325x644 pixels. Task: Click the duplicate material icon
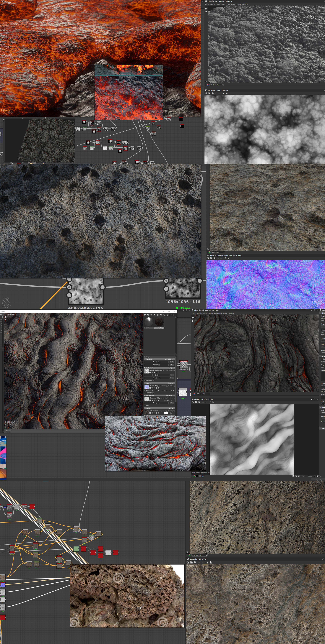point(148,315)
